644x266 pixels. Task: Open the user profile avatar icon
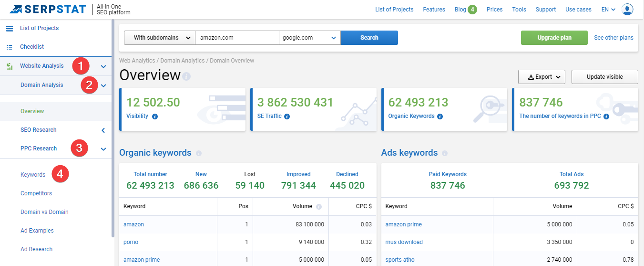(627, 9)
